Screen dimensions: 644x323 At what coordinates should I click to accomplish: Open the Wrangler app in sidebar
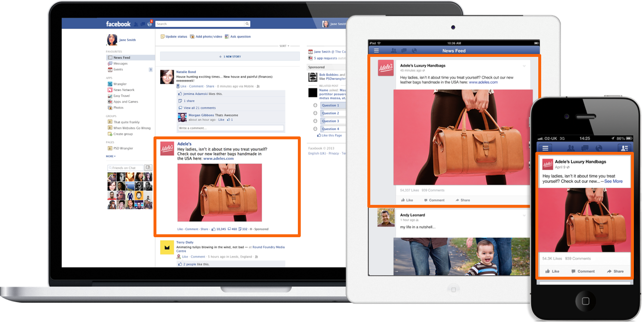point(117,84)
